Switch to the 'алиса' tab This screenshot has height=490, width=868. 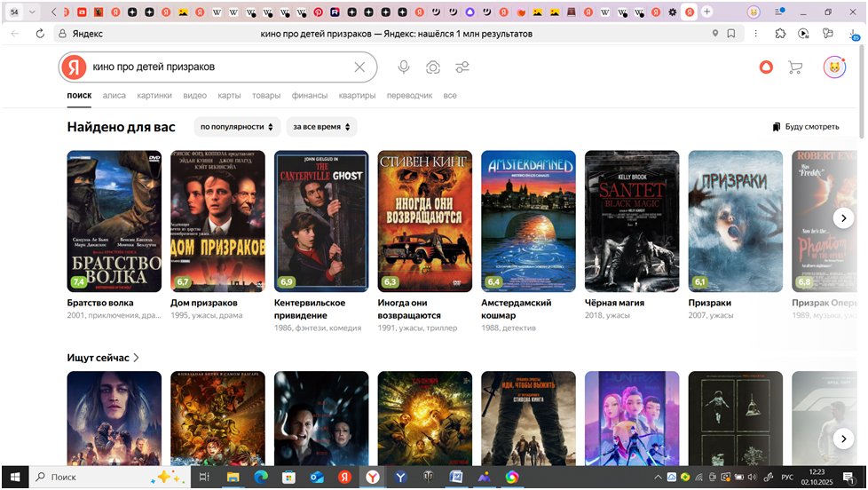114,95
